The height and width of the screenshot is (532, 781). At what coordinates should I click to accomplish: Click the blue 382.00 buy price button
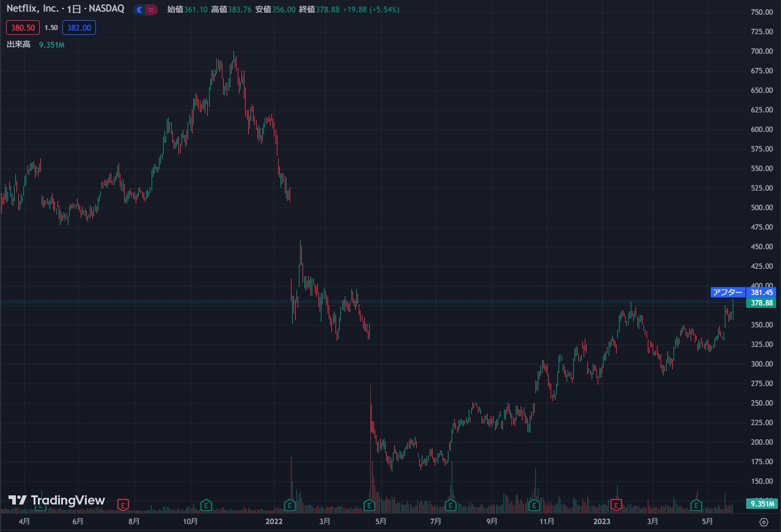coord(79,27)
